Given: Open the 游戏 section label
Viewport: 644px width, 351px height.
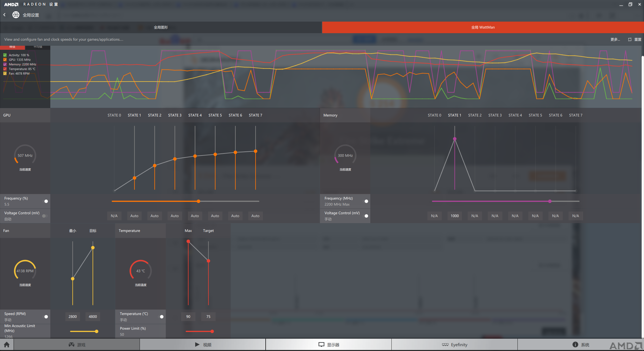Looking at the screenshot, I should point(81,345).
